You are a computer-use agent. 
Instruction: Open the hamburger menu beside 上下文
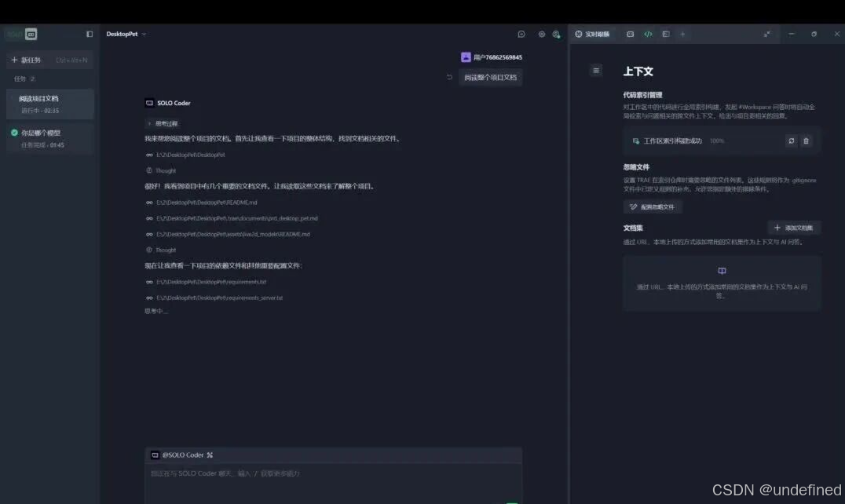[x=596, y=70]
